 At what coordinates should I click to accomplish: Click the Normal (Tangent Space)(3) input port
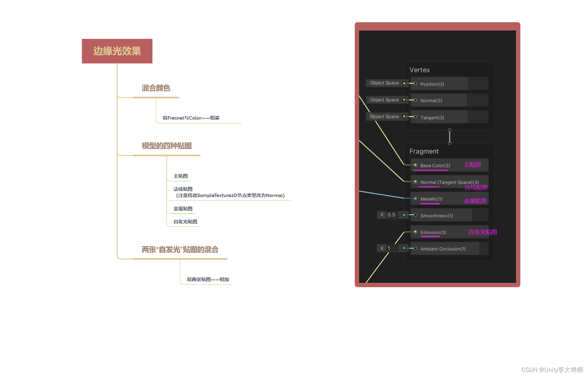pyautogui.click(x=415, y=182)
